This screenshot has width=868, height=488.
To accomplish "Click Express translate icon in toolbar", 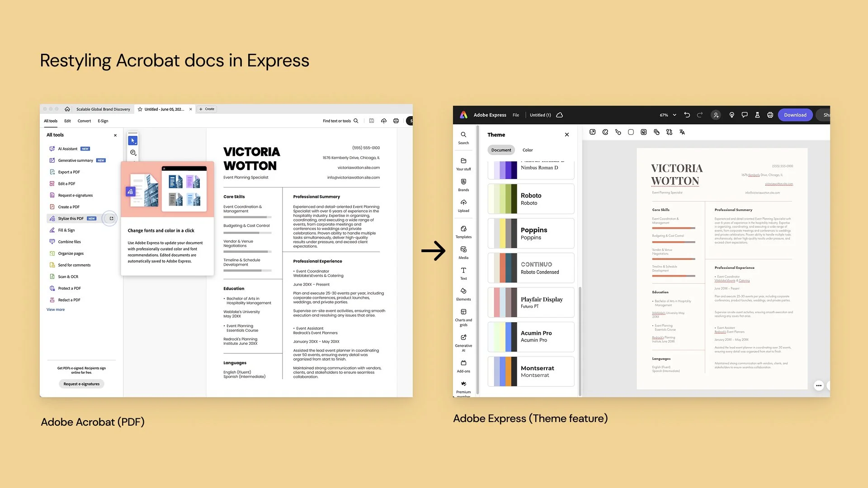I will [682, 132].
